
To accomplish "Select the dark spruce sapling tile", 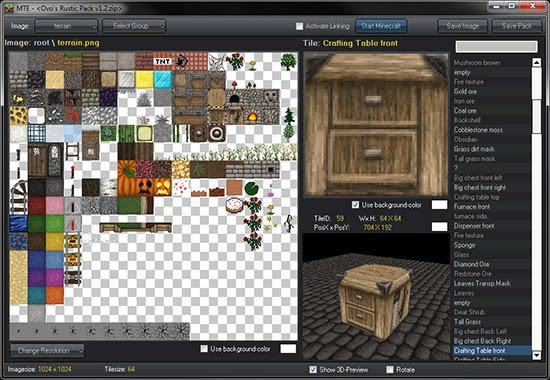I will [288, 116].
